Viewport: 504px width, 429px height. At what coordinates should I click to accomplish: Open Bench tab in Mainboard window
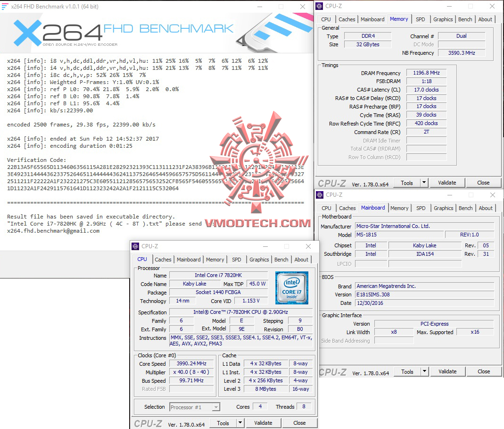(x=465, y=208)
